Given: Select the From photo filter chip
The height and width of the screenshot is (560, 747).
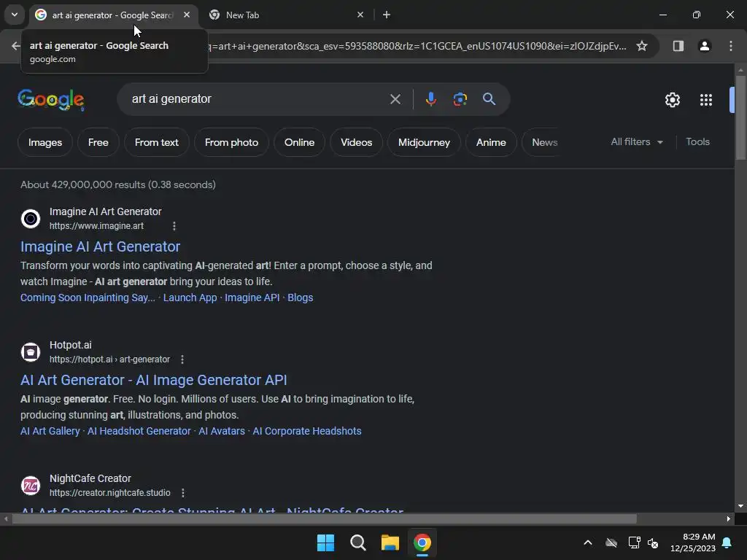Looking at the screenshot, I should coord(231,142).
